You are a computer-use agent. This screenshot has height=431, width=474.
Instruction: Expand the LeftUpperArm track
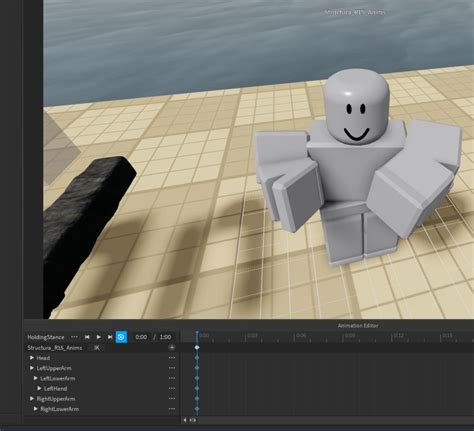[x=32, y=368]
